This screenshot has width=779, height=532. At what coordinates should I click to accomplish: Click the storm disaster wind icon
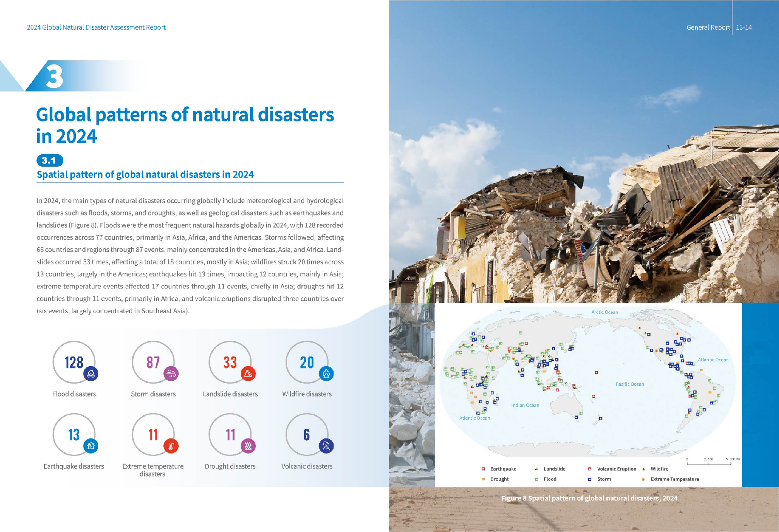tap(171, 374)
